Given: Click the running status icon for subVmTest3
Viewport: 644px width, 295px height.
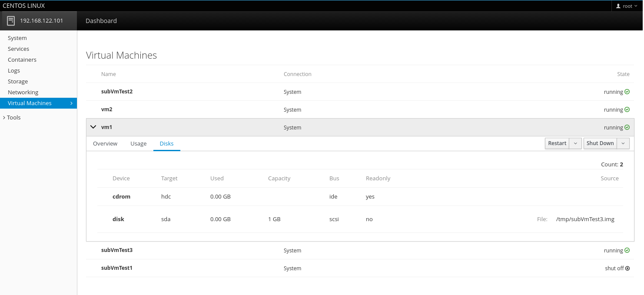Looking at the screenshot, I should tap(627, 250).
